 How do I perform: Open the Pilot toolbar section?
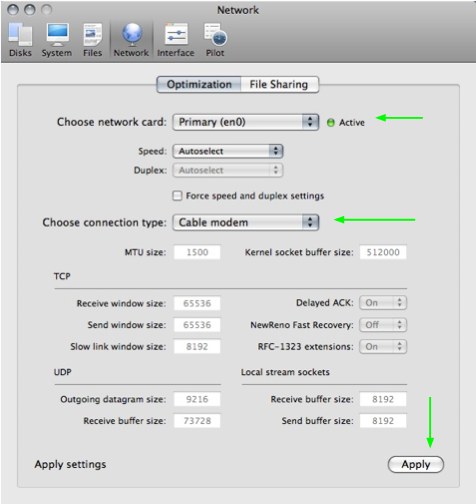(x=215, y=40)
